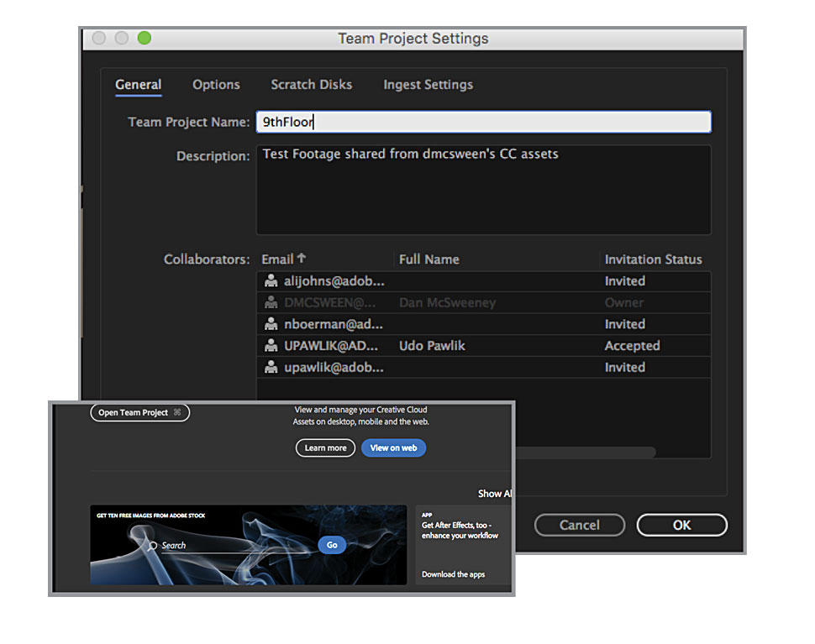Click the Team Project Name field
Viewport: 815px width, 644px height.
484,122
